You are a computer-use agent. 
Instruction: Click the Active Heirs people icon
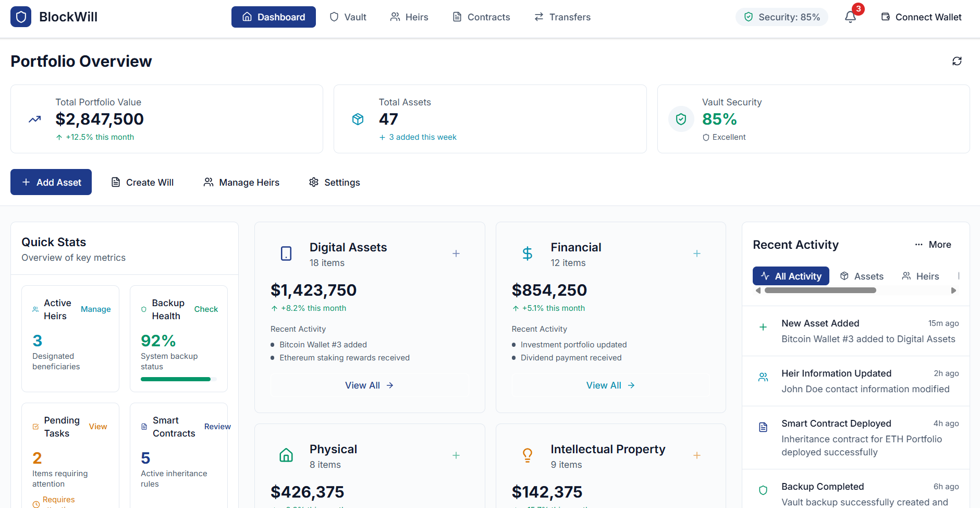pyautogui.click(x=35, y=309)
